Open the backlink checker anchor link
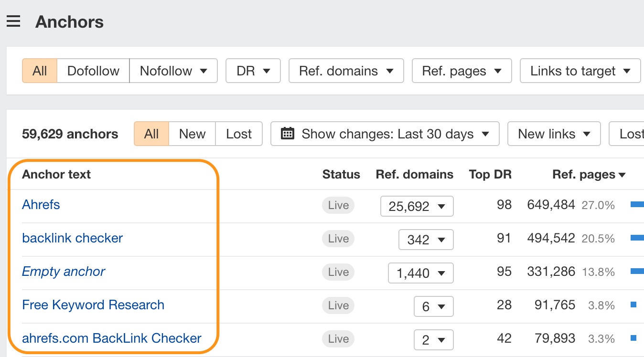The image size is (644, 357). point(73,238)
